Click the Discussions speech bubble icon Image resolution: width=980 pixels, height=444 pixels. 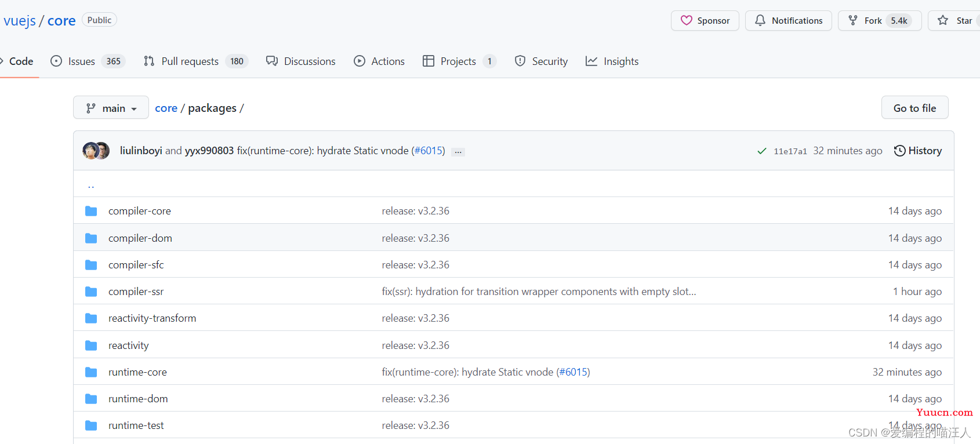272,61
